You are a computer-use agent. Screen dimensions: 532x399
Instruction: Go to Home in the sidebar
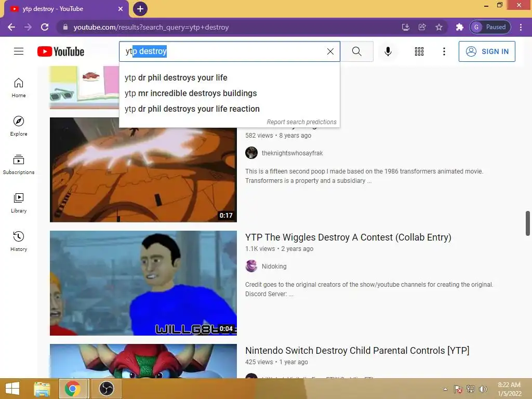(19, 87)
